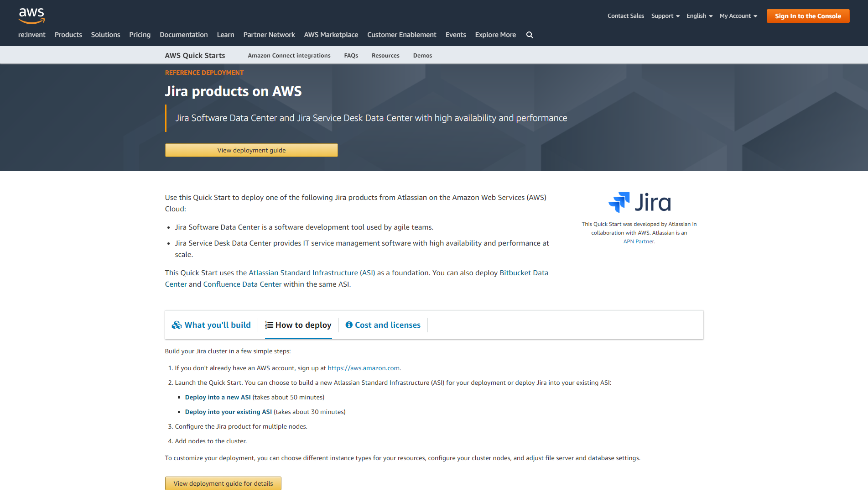
Task: Click the Cost and licenses info icon
Action: coord(349,325)
